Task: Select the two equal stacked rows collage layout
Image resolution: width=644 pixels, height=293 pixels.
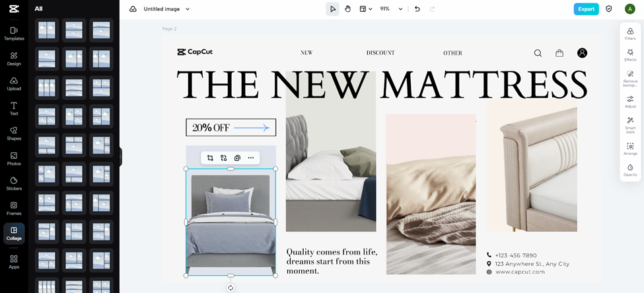Action: click(74, 30)
